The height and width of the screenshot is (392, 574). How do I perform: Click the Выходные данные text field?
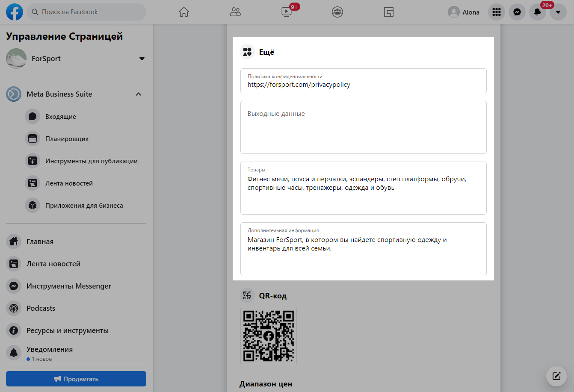pos(363,127)
